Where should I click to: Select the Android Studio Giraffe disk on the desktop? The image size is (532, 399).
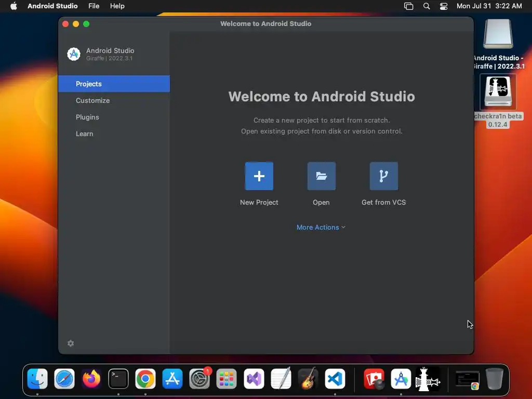click(x=498, y=34)
